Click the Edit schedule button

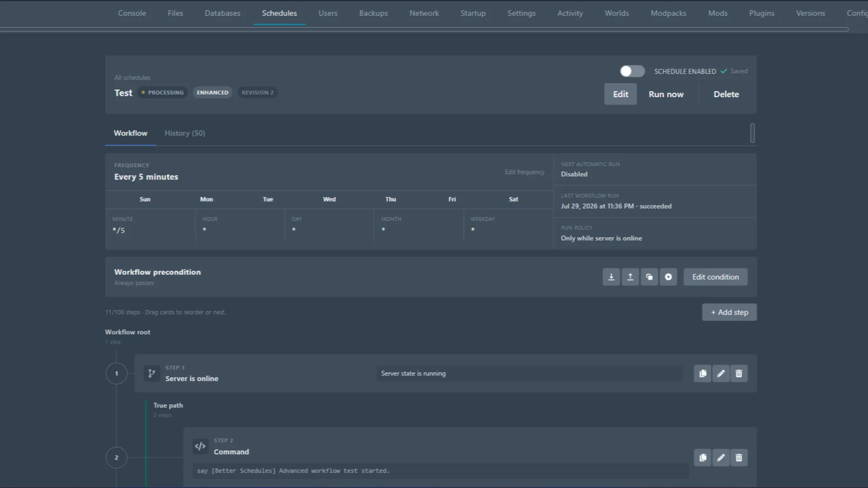point(621,94)
